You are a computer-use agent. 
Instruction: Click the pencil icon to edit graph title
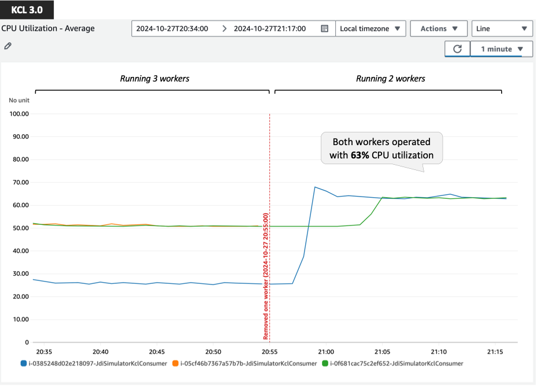8,46
